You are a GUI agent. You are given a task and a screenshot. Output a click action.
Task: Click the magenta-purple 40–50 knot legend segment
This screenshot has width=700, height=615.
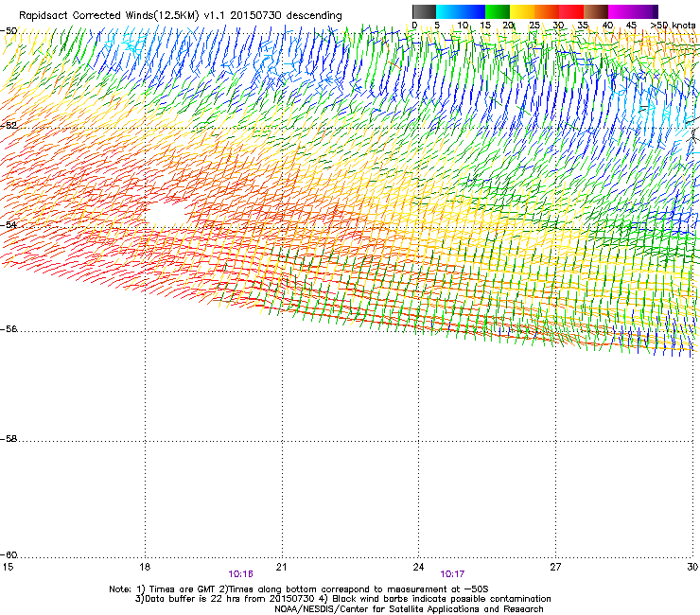point(633,11)
